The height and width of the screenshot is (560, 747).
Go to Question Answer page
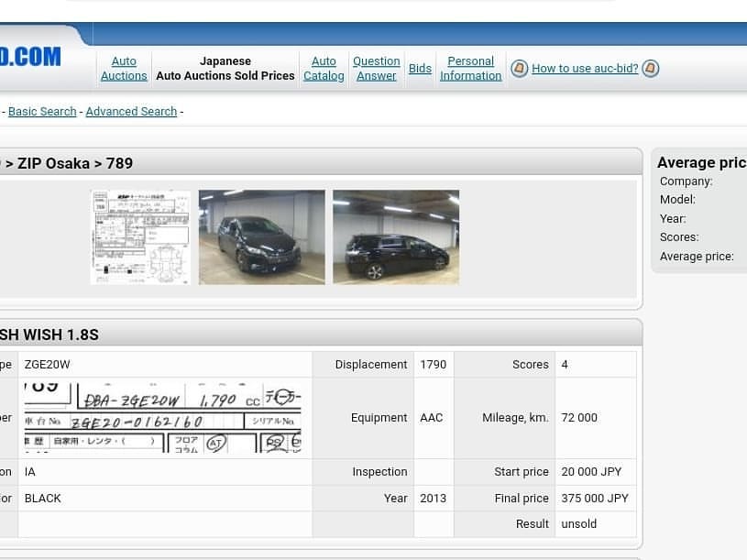[377, 68]
